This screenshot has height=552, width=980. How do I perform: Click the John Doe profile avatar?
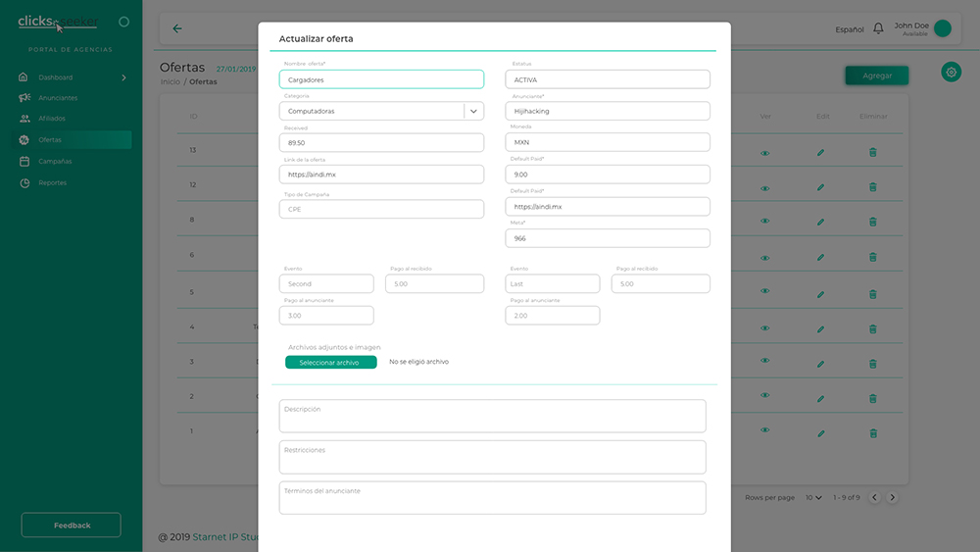coord(943,28)
